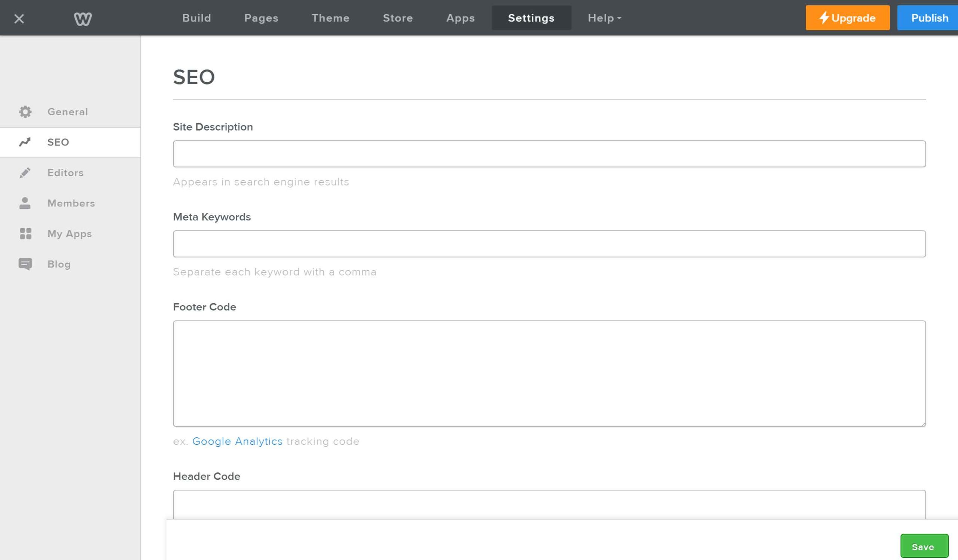Open the Build tab

pos(196,18)
